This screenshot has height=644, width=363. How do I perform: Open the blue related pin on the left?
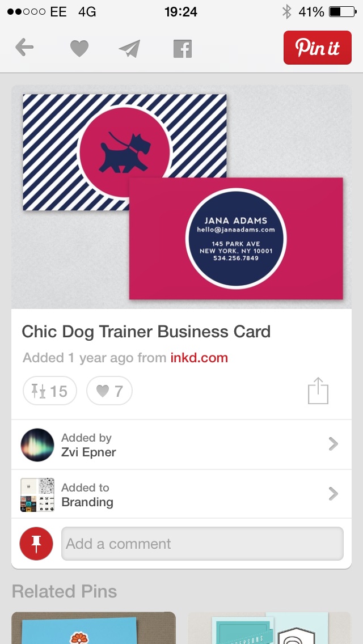[94, 628]
